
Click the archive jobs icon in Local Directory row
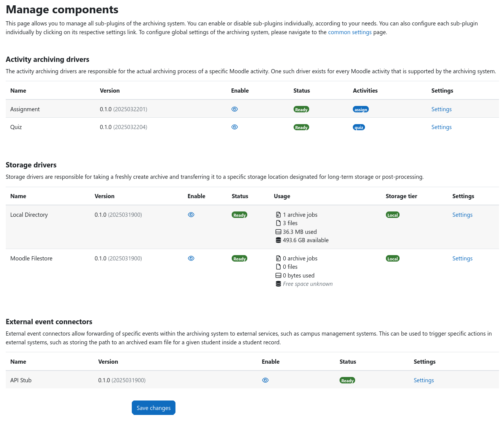click(278, 215)
